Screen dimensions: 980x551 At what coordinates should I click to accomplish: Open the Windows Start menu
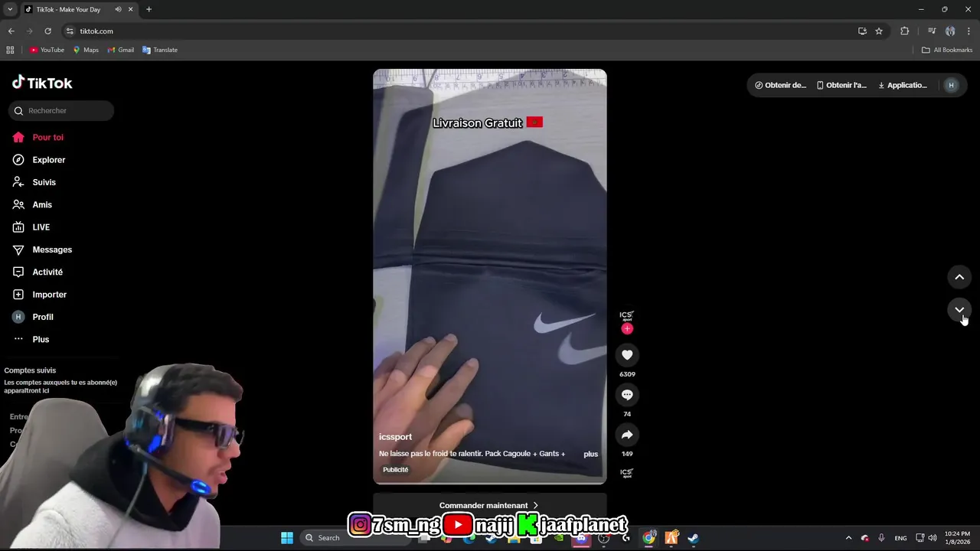287,537
